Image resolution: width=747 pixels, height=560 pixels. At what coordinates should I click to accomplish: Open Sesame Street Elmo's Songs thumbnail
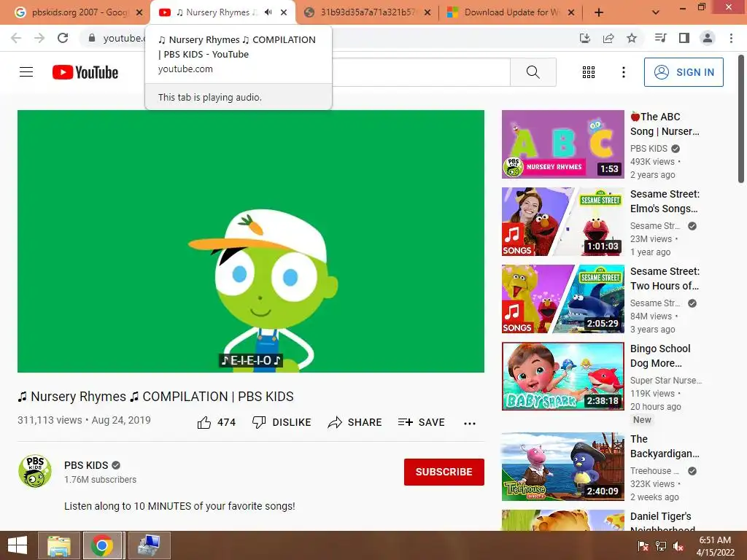pos(562,222)
